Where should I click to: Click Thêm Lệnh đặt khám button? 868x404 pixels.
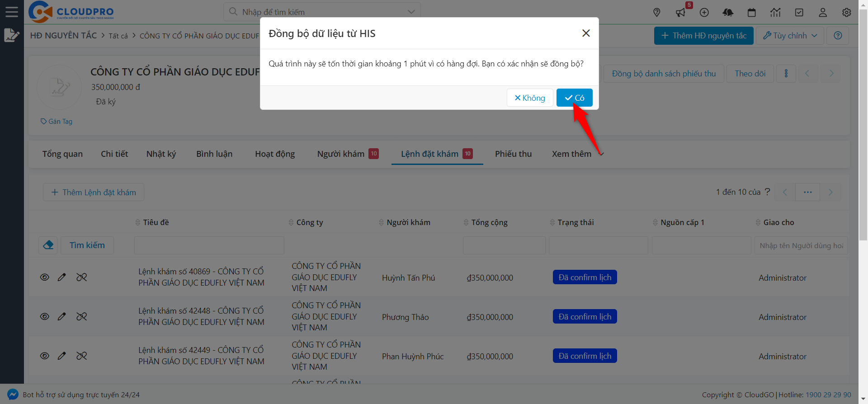point(94,192)
